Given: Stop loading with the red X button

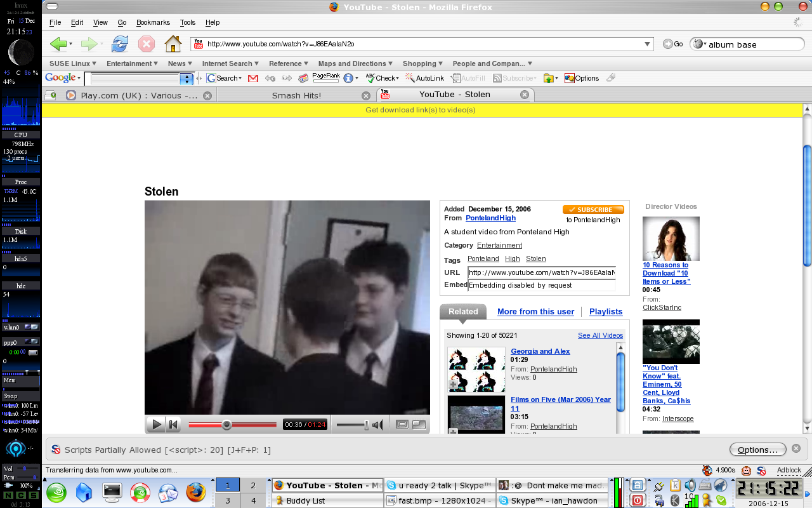Looking at the screenshot, I should click(147, 44).
